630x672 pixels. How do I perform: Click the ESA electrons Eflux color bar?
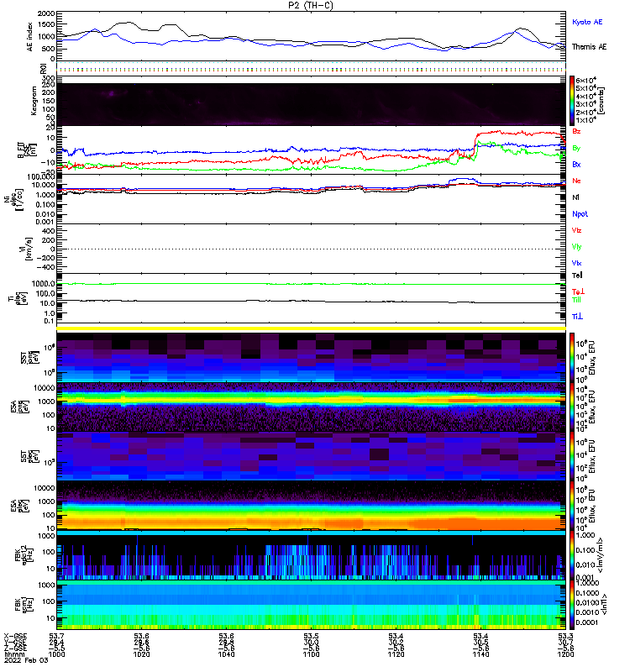point(572,506)
